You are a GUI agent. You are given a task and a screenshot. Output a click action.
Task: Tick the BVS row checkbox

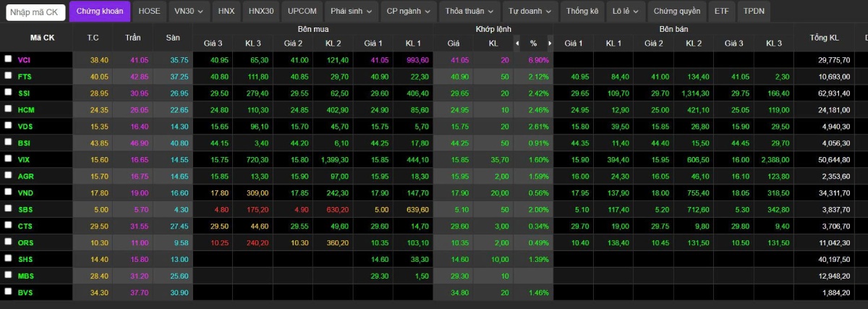coord(8,292)
